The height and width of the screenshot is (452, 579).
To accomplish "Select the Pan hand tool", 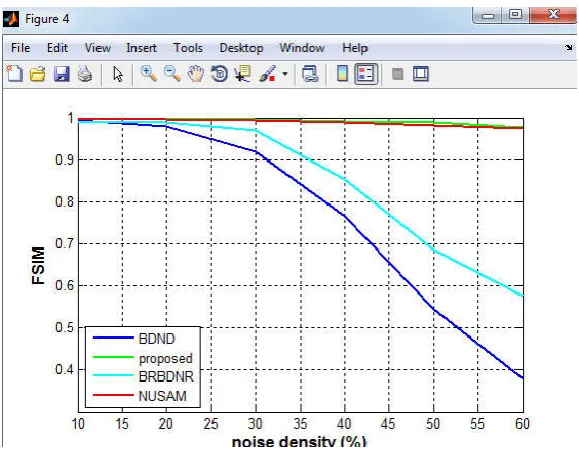I will (x=196, y=73).
